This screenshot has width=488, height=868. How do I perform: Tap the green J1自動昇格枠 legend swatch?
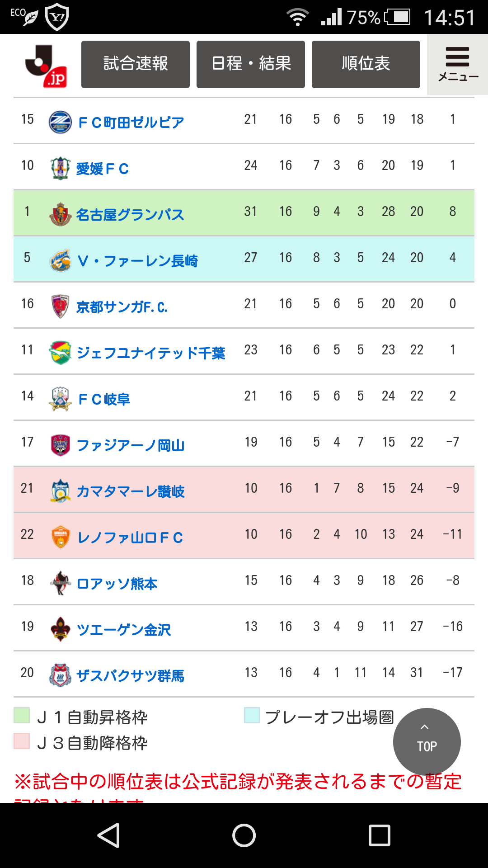[x=22, y=716]
